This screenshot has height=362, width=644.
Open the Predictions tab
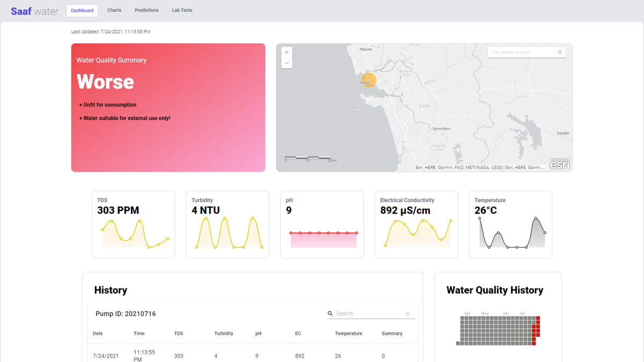[147, 10]
